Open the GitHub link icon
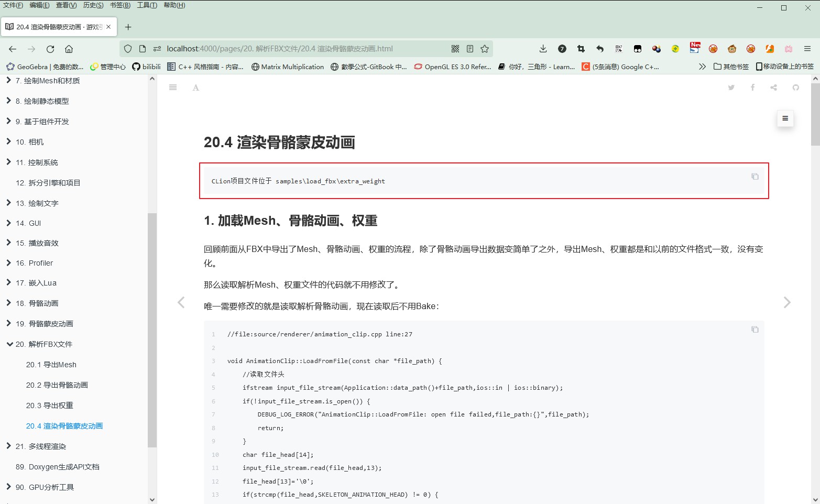This screenshot has width=820, height=504. (x=795, y=87)
